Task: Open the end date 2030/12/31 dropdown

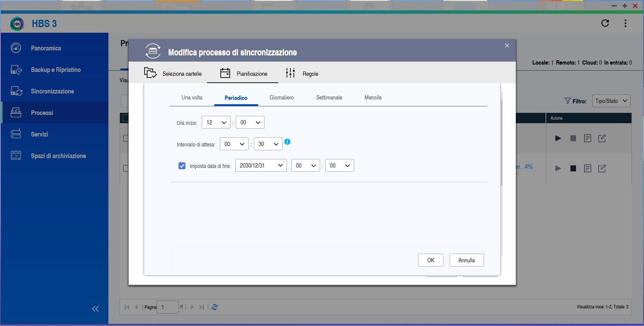Action: [x=261, y=165]
